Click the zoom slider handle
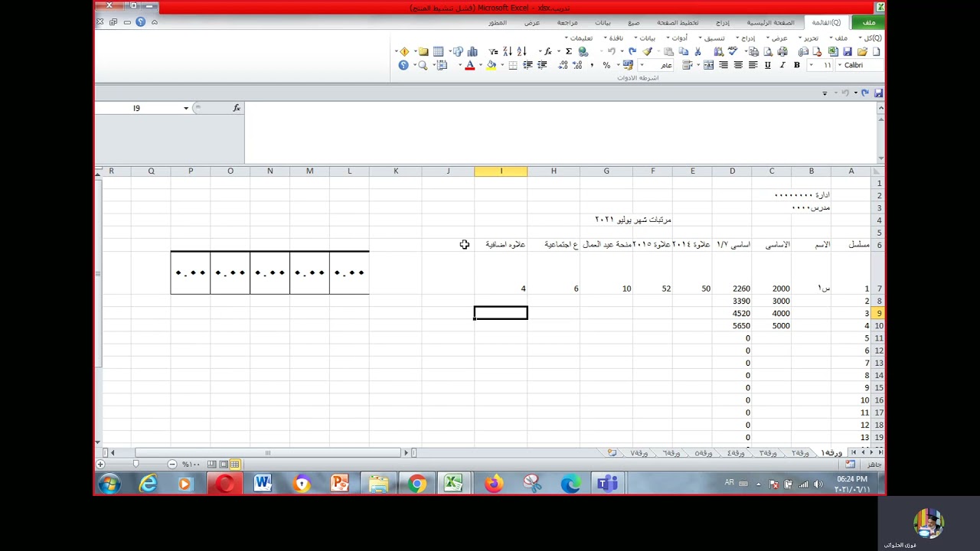This screenshot has width=980, height=551. pos(136,464)
